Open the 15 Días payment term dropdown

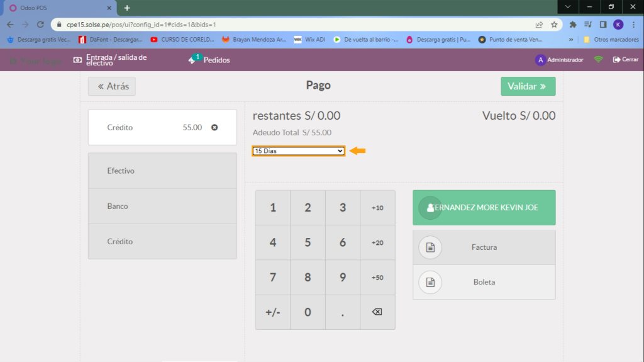point(298,151)
